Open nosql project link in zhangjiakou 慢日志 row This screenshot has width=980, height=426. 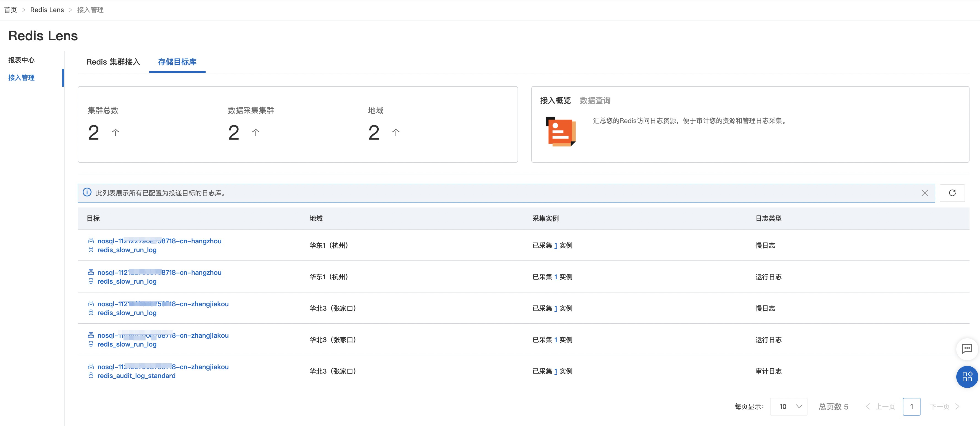tap(163, 304)
